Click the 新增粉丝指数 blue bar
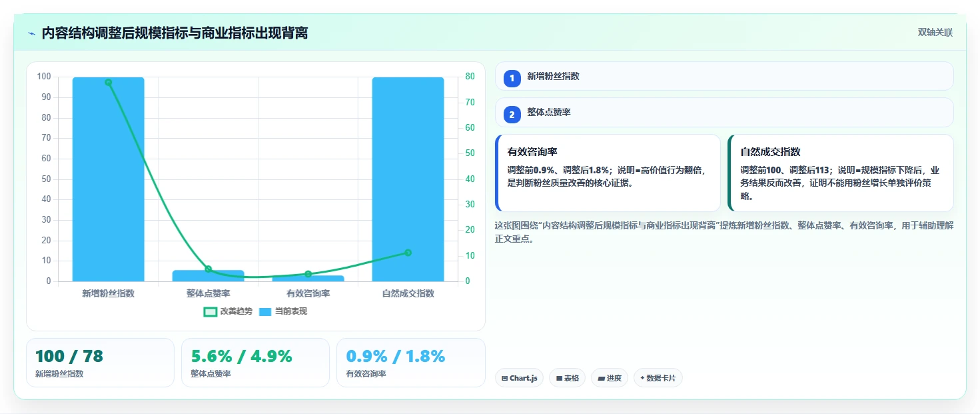The height and width of the screenshot is (414, 980). click(x=109, y=179)
